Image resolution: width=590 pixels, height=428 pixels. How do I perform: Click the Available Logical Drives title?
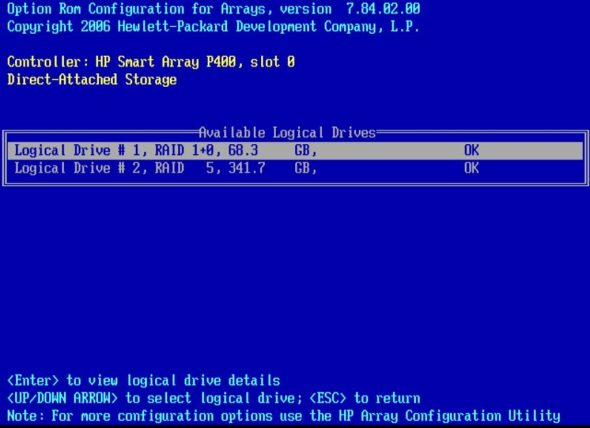pyautogui.click(x=287, y=133)
